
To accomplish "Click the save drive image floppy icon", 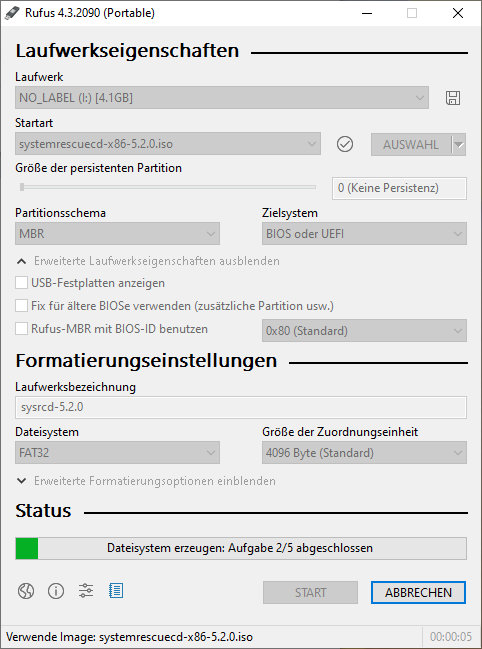I will [453, 98].
